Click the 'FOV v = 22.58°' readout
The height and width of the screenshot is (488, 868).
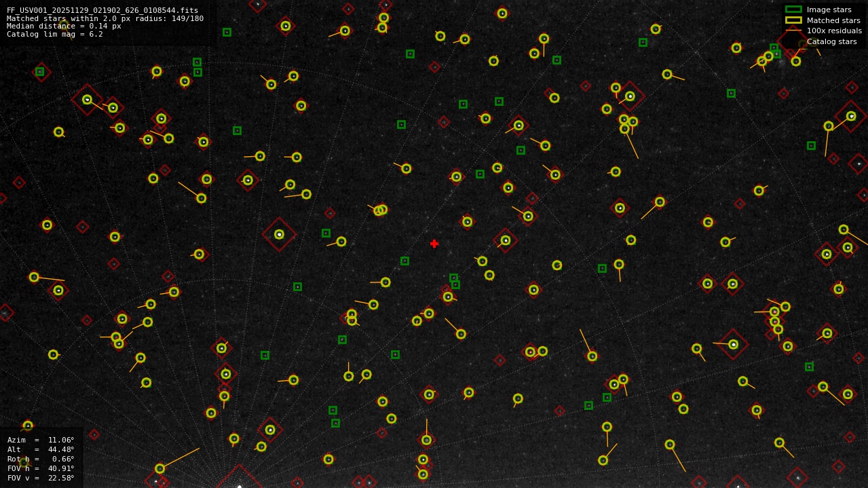click(41, 478)
